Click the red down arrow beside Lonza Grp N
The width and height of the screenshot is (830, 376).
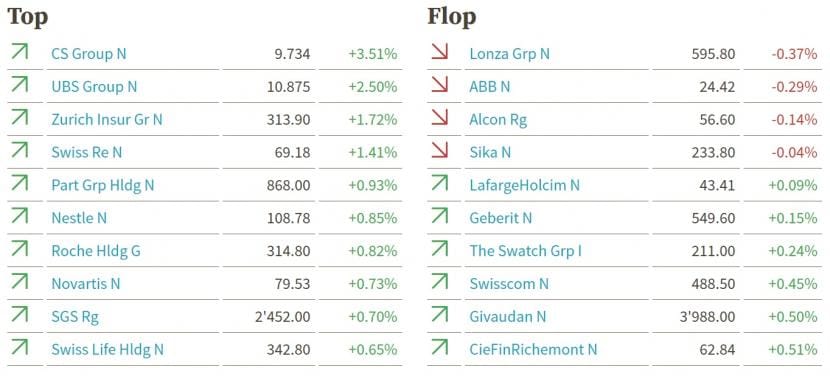439,51
